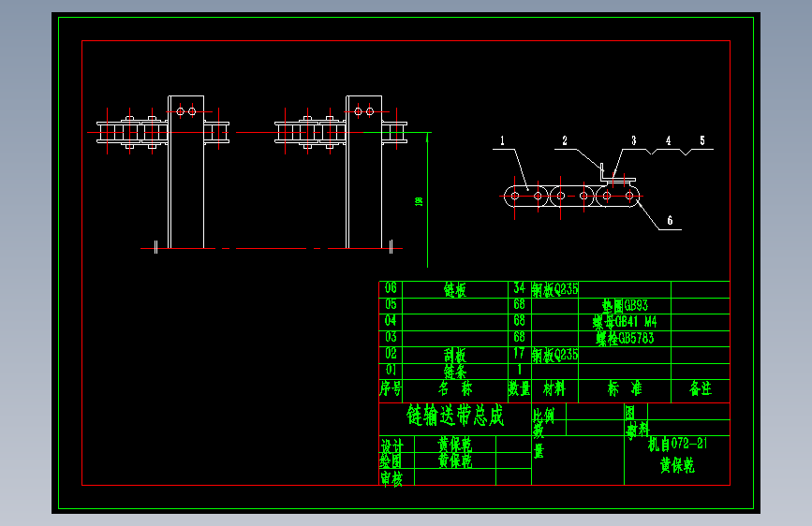Screen dimensions: 812x526
Task: Click the drawing number 机自072-21
Action: (x=677, y=445)
